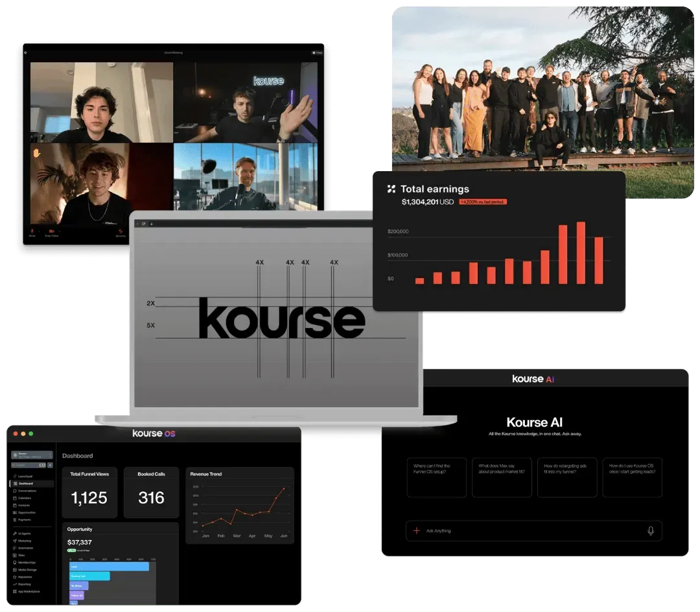
Task: Click the '+4,200% vs. last period' badge
Action: point(483,202)
